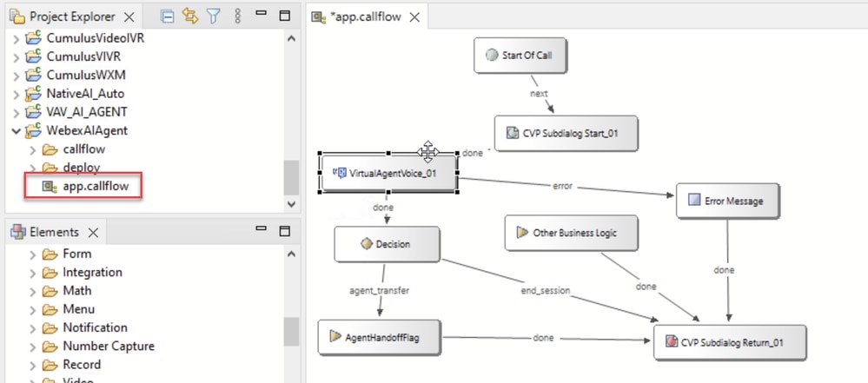868x383 pixels.
Task: Expand the Menu elements folder
Action: coord(33,309)
